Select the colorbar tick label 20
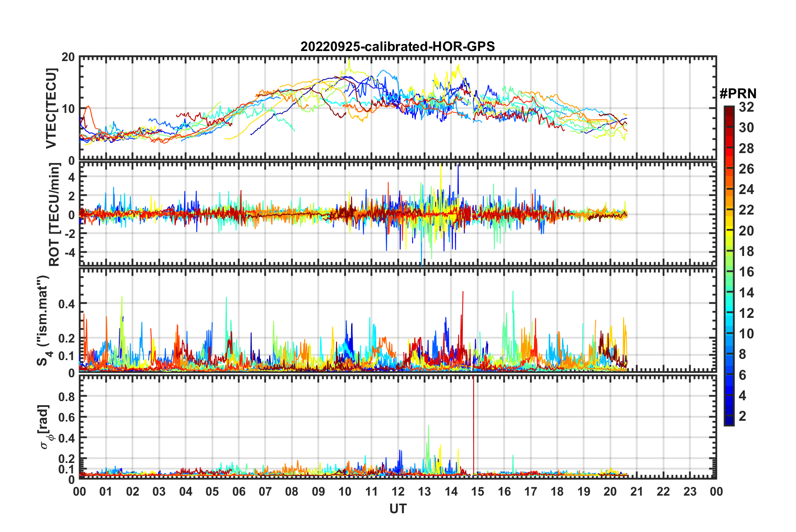 click(746, 231)
